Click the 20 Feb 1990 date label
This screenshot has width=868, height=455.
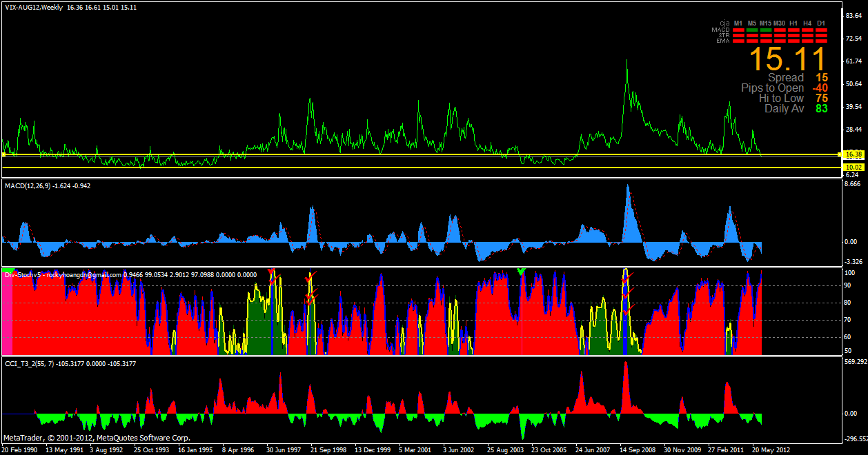pyautogui.click(x=21, y=449)
